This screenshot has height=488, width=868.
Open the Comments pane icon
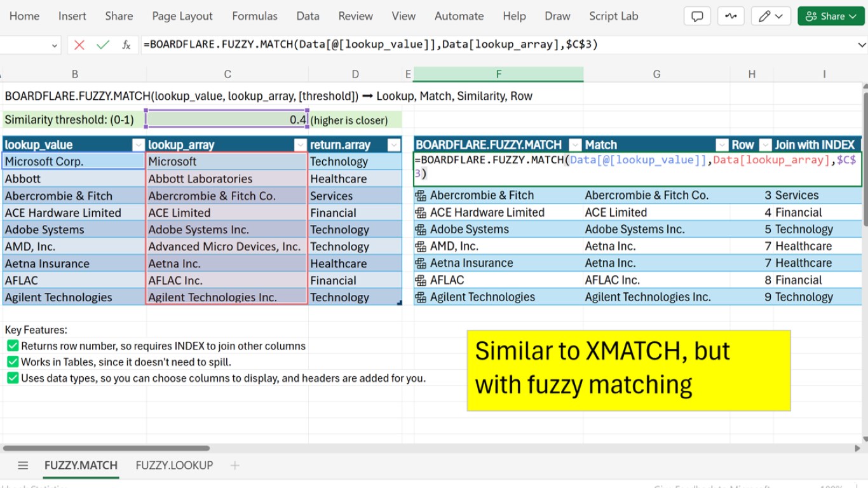(697, 17)
